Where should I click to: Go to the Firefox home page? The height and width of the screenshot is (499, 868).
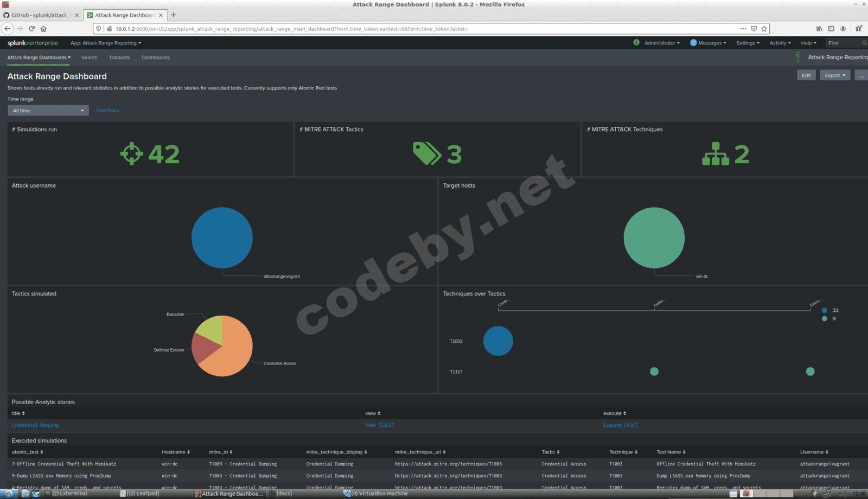[43, 29]
